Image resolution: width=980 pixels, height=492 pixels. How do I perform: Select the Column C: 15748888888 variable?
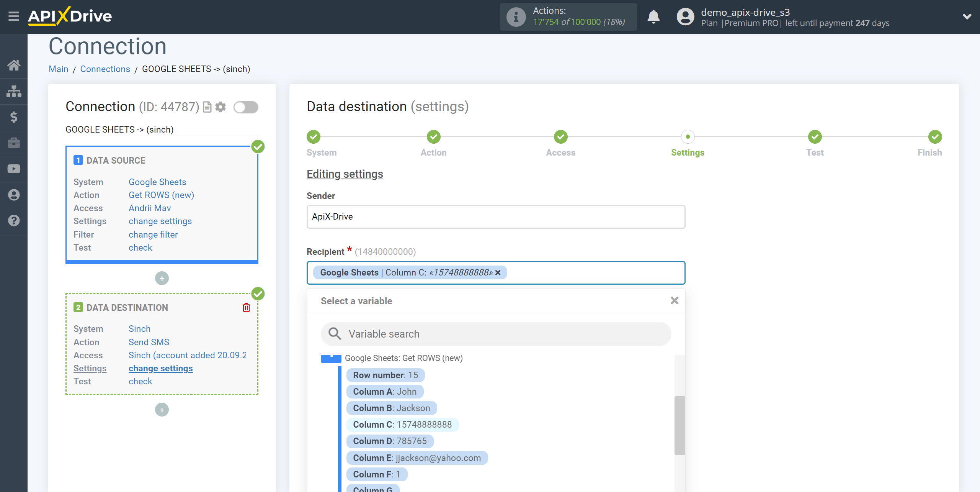click(x=402, y=425)
